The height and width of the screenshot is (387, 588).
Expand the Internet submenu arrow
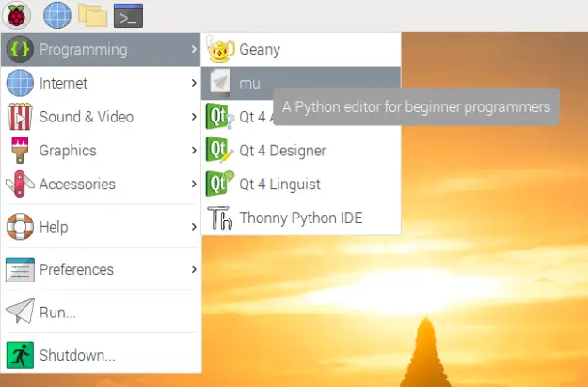point(194,83)
